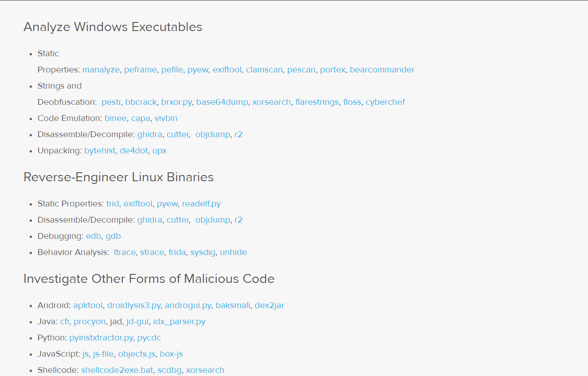Click the js link in JavaScript row
Screen dimensions: 588x376
pos(85,354)
